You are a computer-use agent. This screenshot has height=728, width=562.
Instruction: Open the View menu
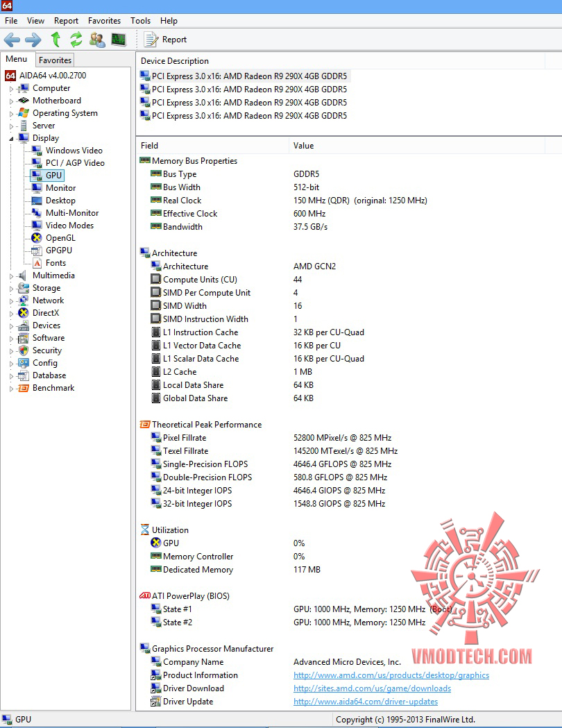(x=35, y=20)
